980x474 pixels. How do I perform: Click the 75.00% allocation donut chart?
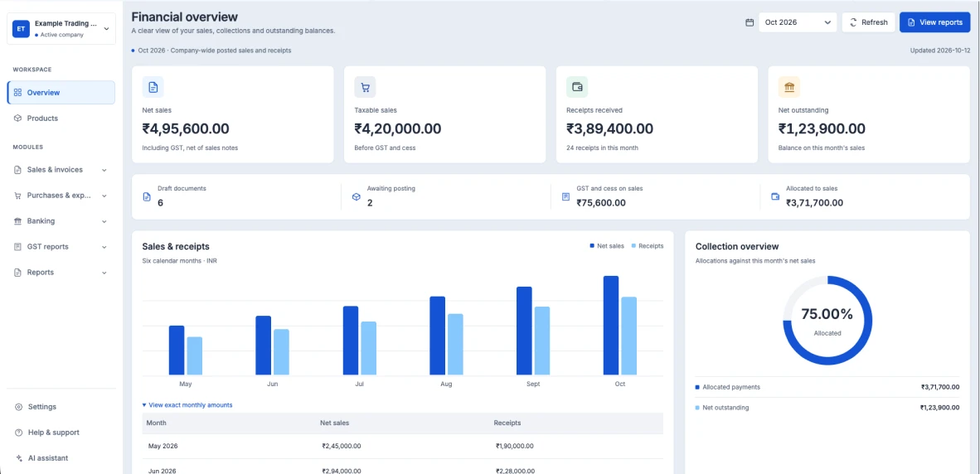[x=827, y=320]
